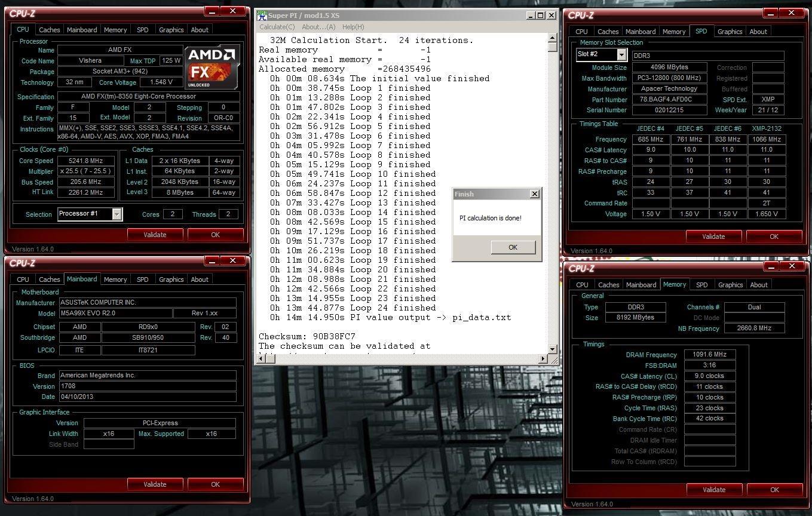
Task: Open Graphics tab in top-left CPU-Z window
Action: pos(171,30)
